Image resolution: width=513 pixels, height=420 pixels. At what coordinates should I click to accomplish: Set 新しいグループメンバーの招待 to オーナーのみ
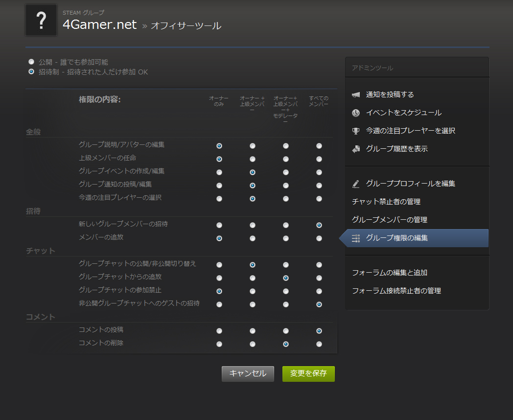point(219,225)
